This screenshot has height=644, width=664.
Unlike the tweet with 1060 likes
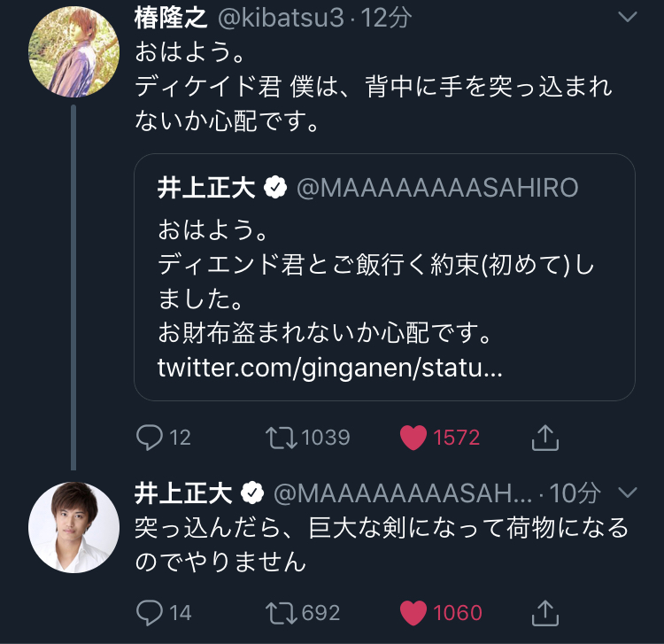(x=413, y=612)
